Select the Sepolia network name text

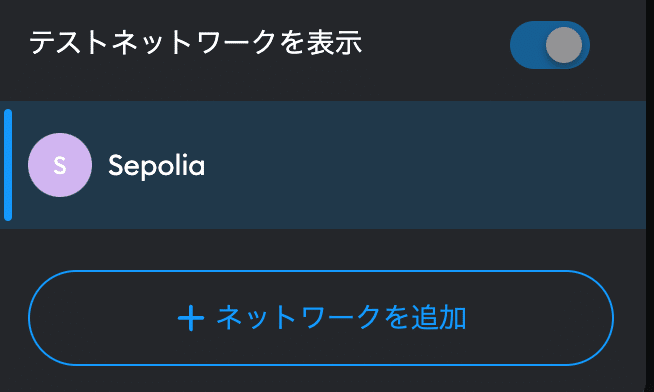(x=156, y=166)
